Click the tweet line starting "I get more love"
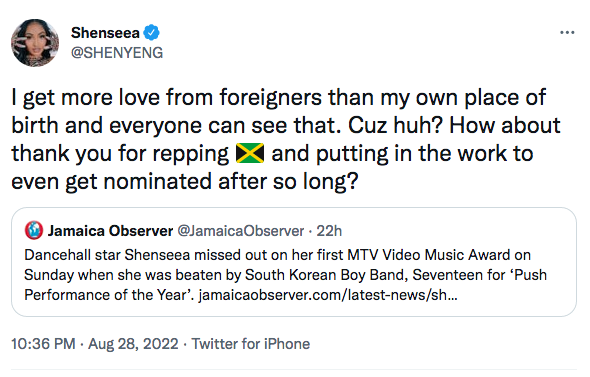This screenshot has height=377, width=590. pos(278,98)
